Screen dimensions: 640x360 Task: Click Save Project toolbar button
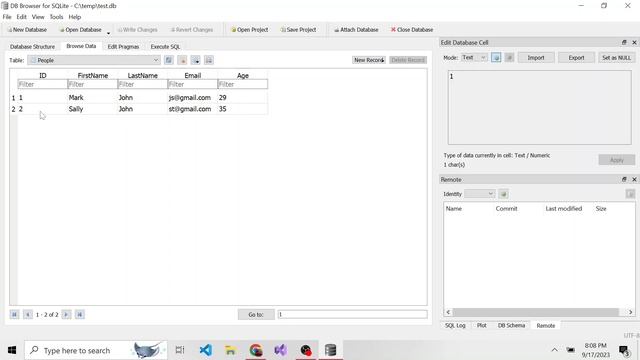pos(298,30)
